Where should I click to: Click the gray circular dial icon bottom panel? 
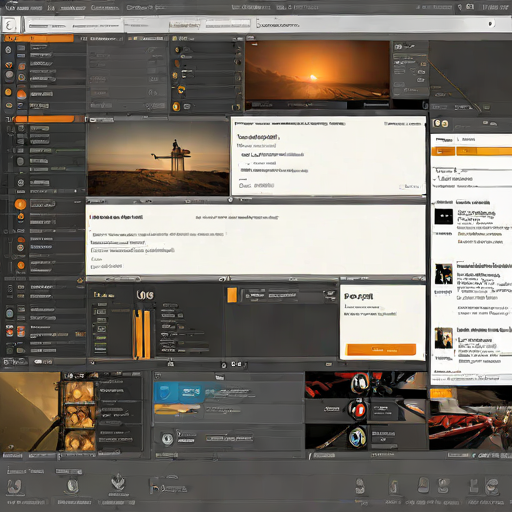point(167,439)
